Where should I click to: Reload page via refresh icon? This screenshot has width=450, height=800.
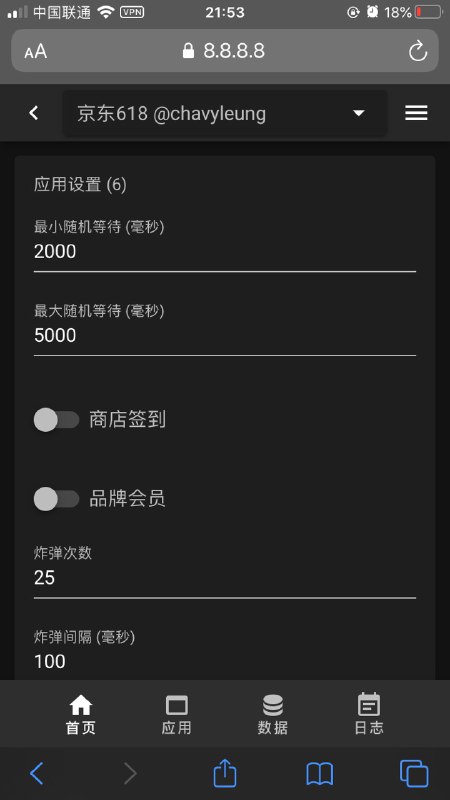[417, 51]
